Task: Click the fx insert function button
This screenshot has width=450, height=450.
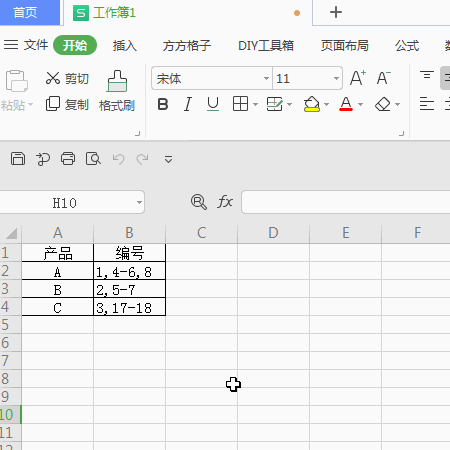Action: 225,202
